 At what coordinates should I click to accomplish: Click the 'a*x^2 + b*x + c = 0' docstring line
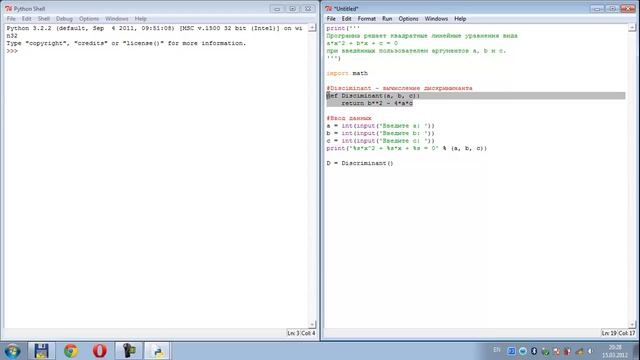pos(362,43)
